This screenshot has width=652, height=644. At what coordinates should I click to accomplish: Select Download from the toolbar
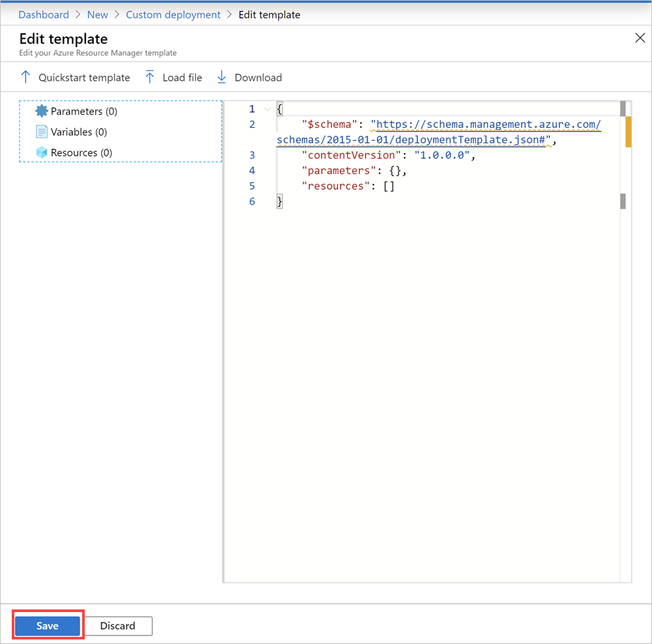pyautogui.click(x=258, y=77)
